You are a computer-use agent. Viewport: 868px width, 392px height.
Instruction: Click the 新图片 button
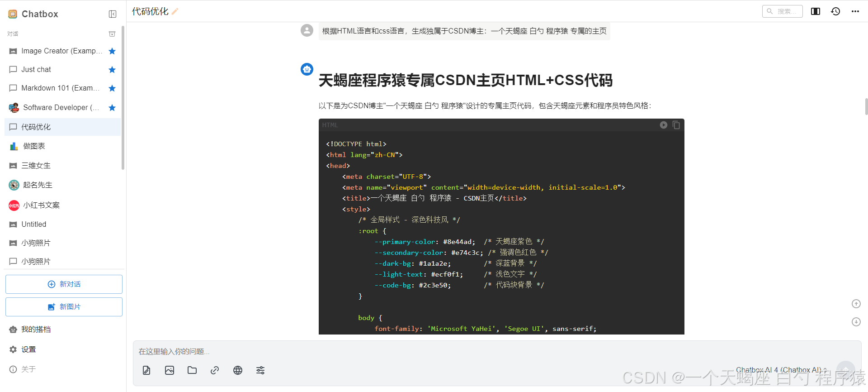click(x=64, y=307)
